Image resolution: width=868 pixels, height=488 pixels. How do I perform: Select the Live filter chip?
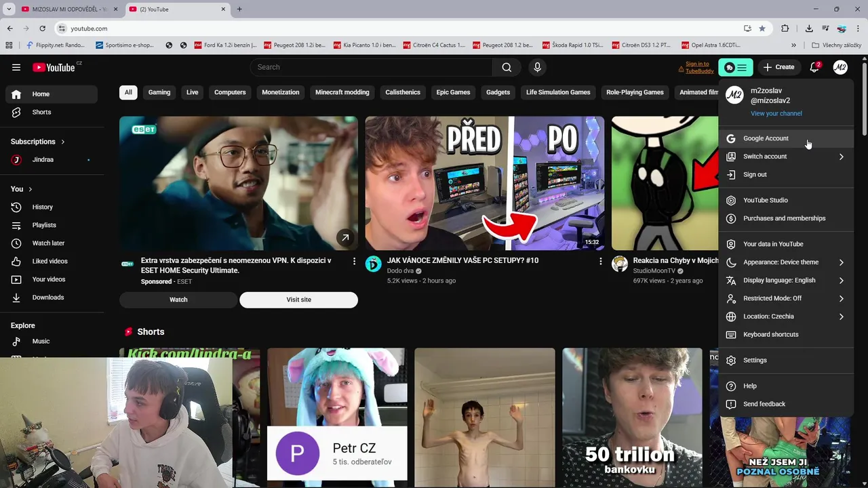(x=193, y=92)
